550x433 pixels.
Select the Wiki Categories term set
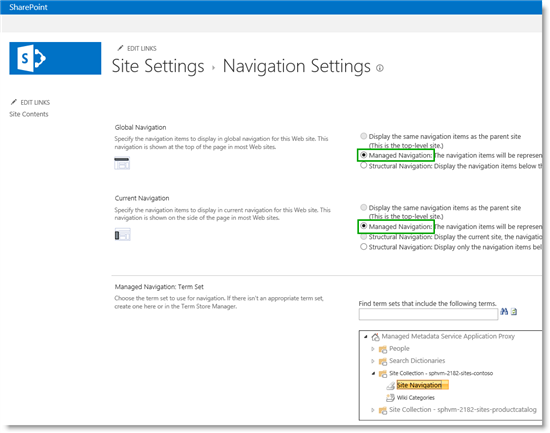coord(416,398)
